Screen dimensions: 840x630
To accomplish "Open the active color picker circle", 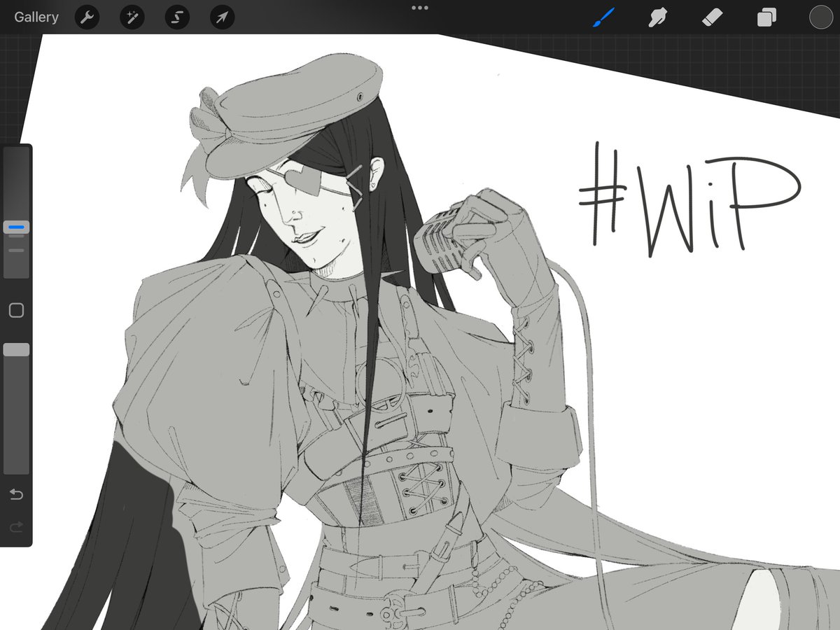I will click(x=820, y=17).
